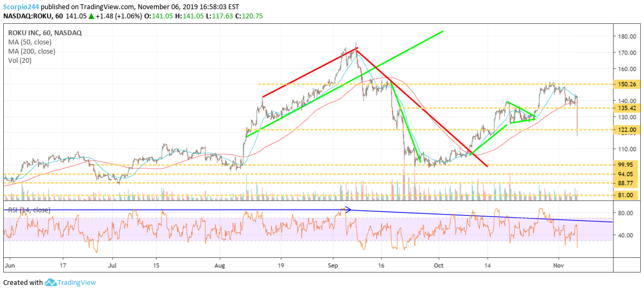Click the 88.77 price level label

pos(627,183)
